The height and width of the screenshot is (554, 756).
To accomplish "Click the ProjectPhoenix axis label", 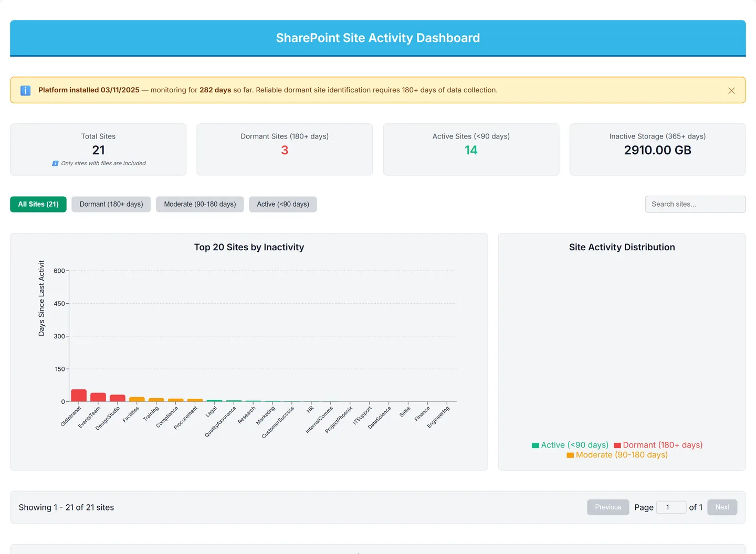I will [339, 420].
